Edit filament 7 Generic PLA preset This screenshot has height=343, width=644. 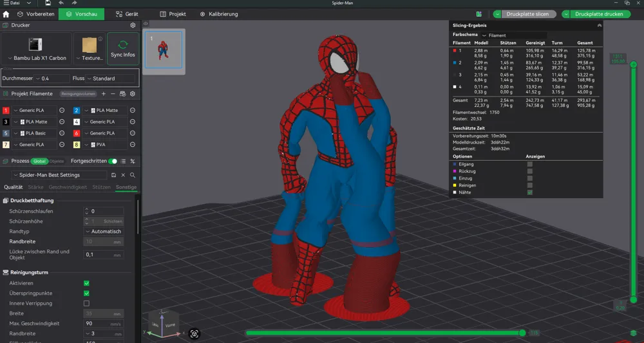(62, 145)
